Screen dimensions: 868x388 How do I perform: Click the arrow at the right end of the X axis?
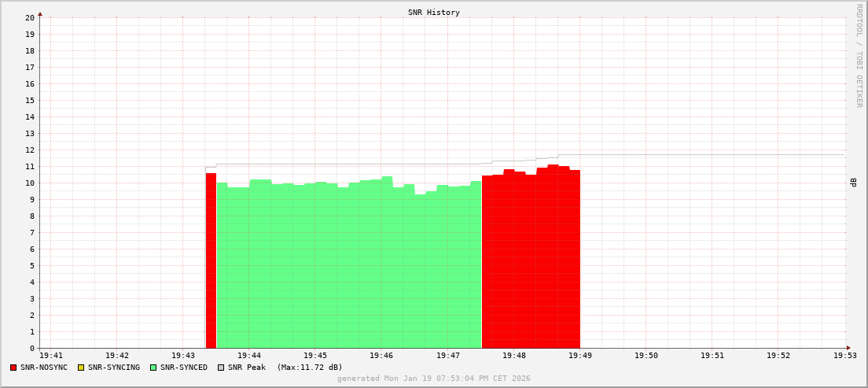848,348
